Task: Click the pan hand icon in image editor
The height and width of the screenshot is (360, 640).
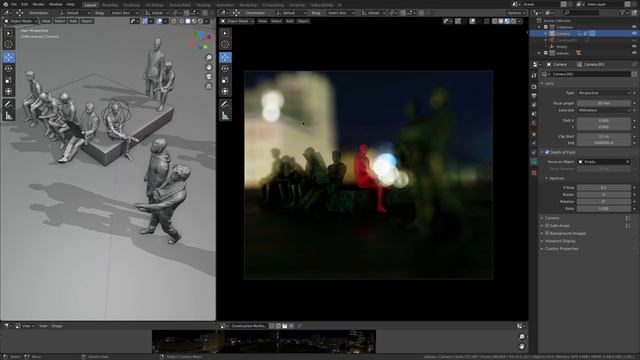Action: (522, 346)
